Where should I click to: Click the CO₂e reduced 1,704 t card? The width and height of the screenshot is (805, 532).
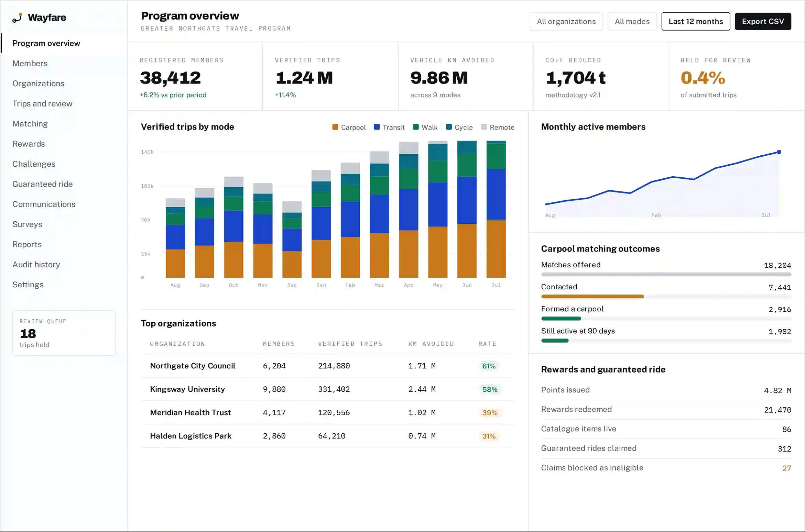pyautogui.click(x=601, y=76)
